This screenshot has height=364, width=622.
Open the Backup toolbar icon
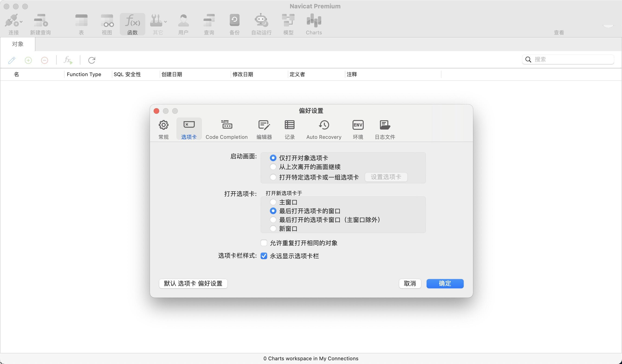coord(234,20)
